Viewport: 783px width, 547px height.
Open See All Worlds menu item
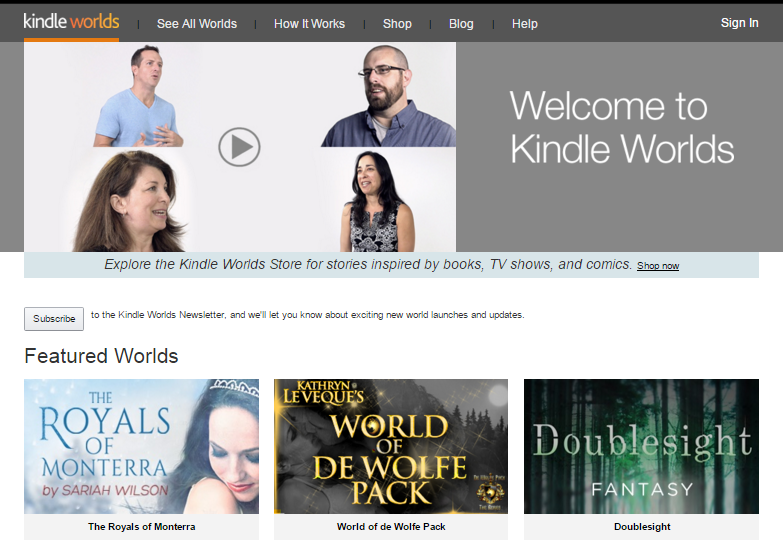coord(197,24)
